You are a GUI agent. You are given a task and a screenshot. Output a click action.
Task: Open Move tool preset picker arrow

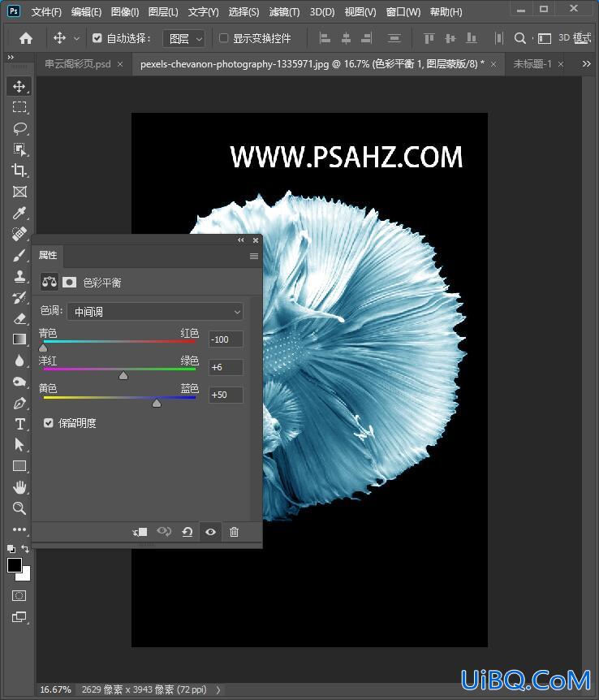tap(77, 39)
